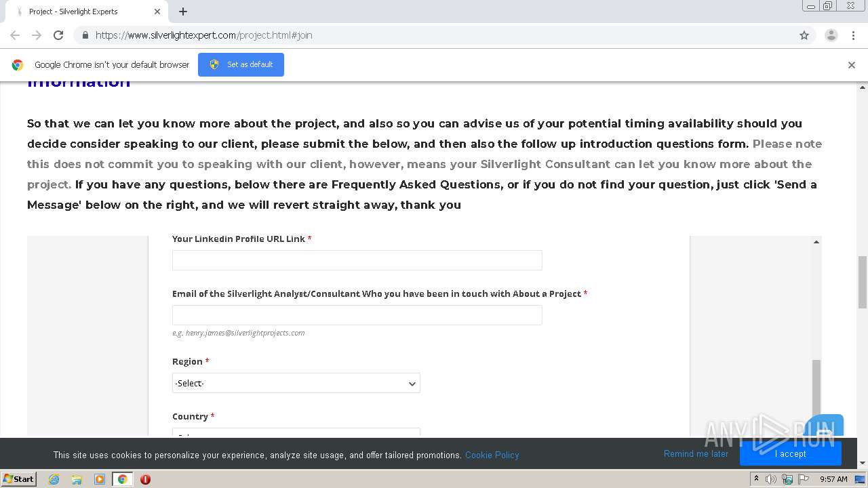868x488 pixels.
Task: Open a new tab with plus icon
Action: (183, 12)
